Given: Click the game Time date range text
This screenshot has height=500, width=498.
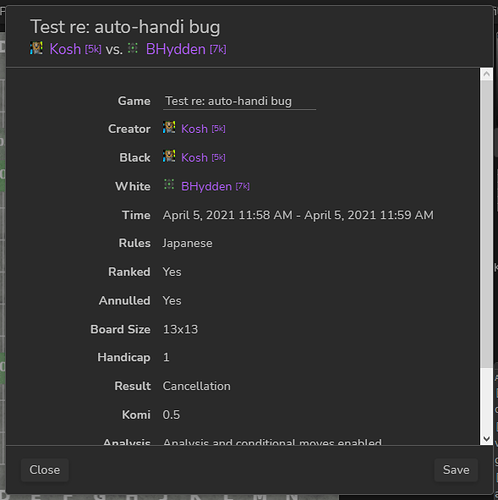Looking at the screenshot, I should click(298, 215).
